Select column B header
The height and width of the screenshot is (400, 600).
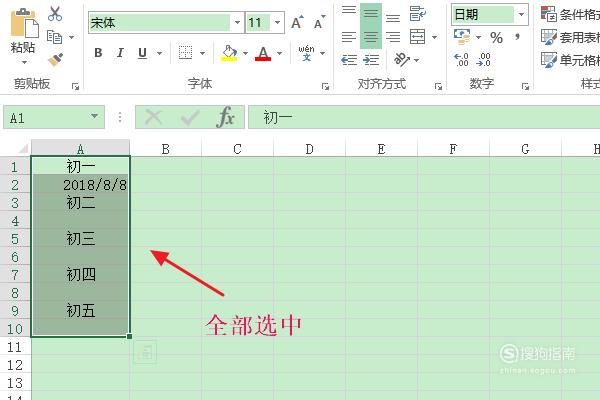click(x=166, y=149)
